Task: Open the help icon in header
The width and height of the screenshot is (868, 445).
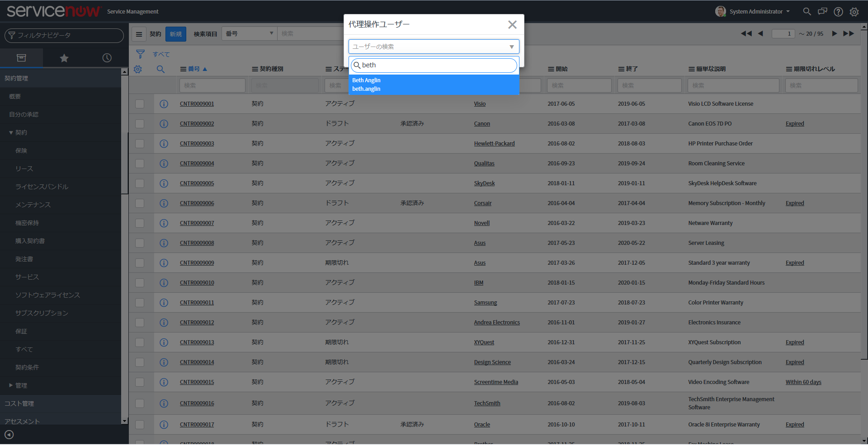Action: (838, 12)
